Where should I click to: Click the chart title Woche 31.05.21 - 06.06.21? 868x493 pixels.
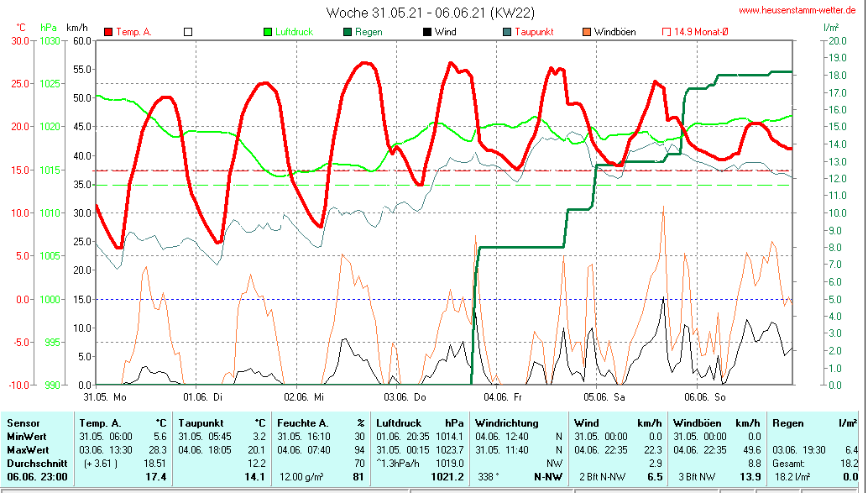click(430, 12)
